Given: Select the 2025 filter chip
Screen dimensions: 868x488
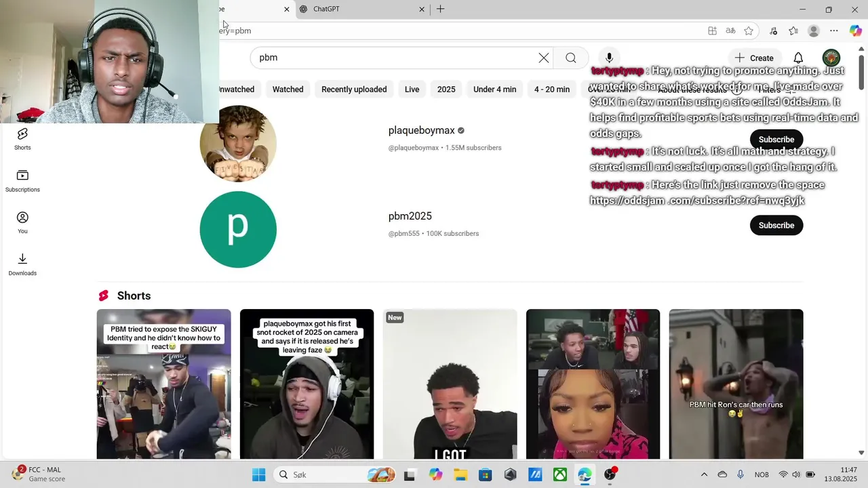Looking at the screenshot, I should (446, 89).
